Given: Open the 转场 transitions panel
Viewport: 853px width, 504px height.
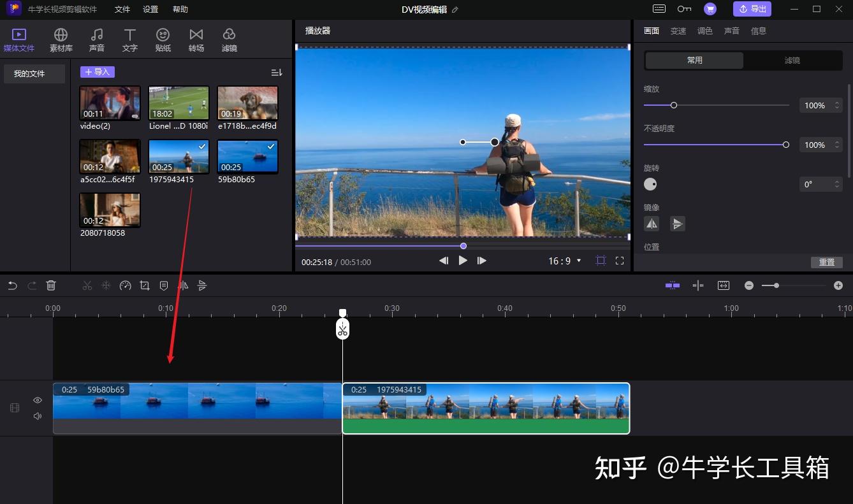Looking at the screenshot, I should pos(196,40).
